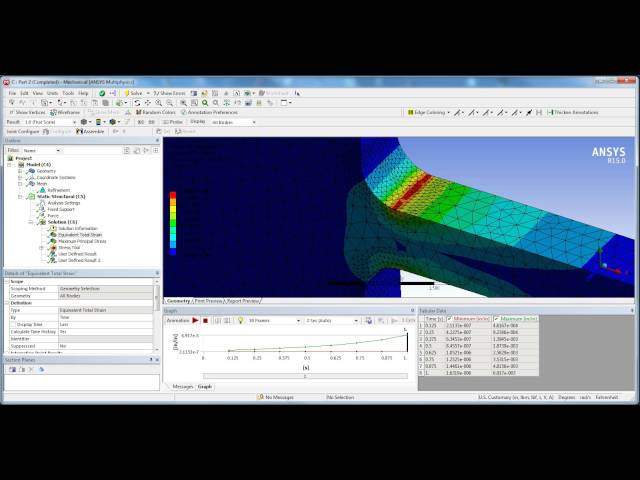640x480 pixels.
Task: Click the rotate view tool icon
Action: pyautogui.click(x=137, y=103)
